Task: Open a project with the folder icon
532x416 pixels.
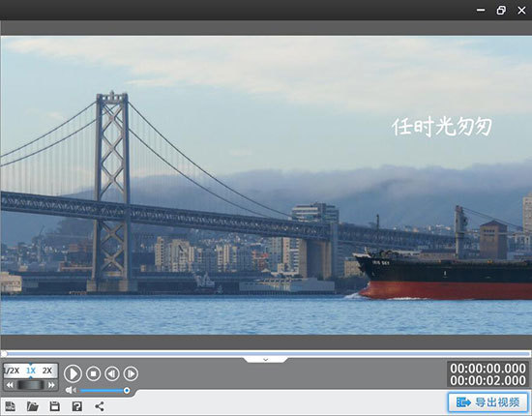Action: click(x=33, y=406)
